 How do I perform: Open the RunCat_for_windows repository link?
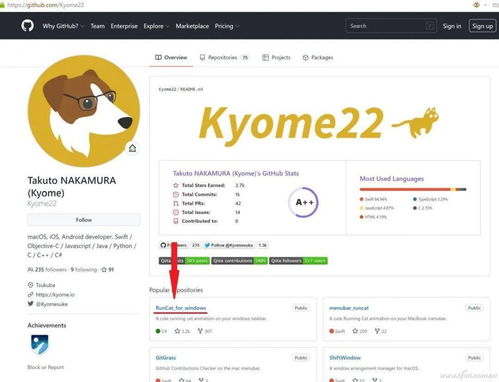181,308
